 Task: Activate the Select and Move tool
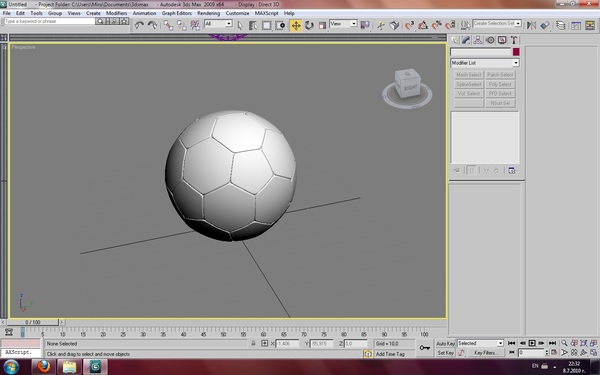point(296,25)
